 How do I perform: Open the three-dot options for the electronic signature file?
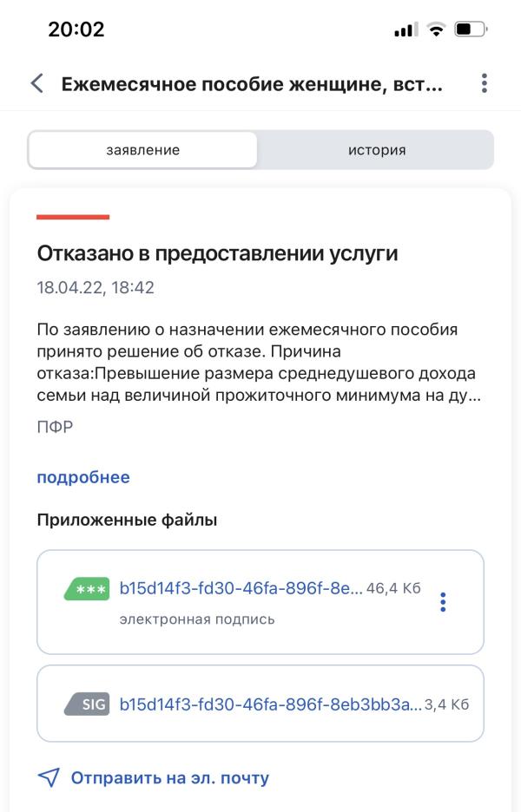click(x=443, y=602)
